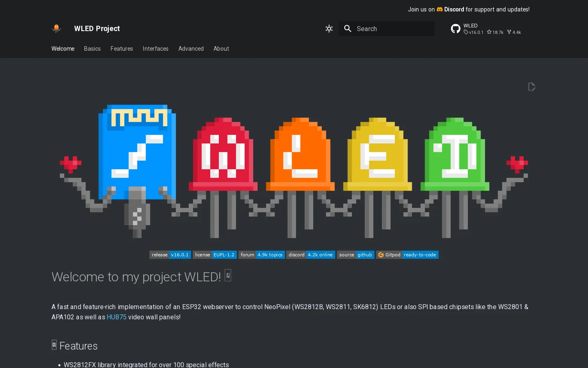Select the Welcome tab
Image resolution: width=588 pixels, height=368 pixels.
coord(63,49)
